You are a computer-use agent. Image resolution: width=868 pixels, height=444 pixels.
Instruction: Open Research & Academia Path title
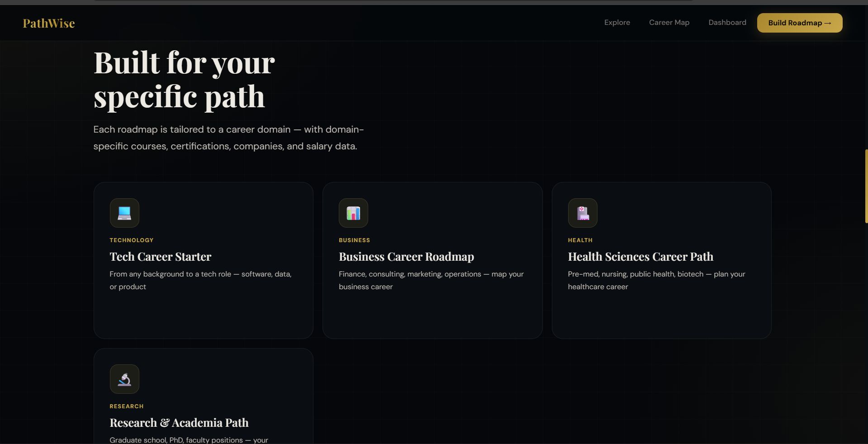179,423
